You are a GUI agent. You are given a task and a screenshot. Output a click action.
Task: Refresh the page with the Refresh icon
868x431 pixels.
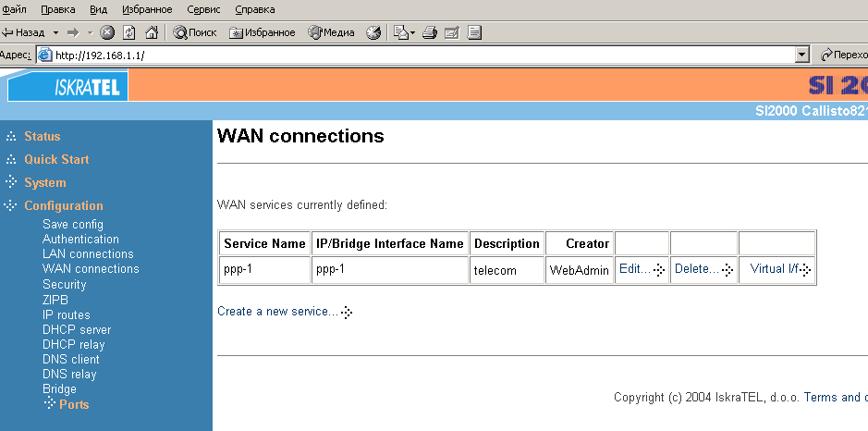(129, 32)
